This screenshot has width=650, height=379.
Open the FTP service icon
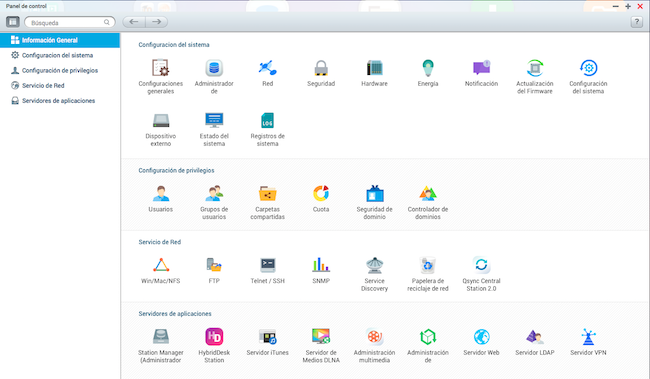coord(214,265)
